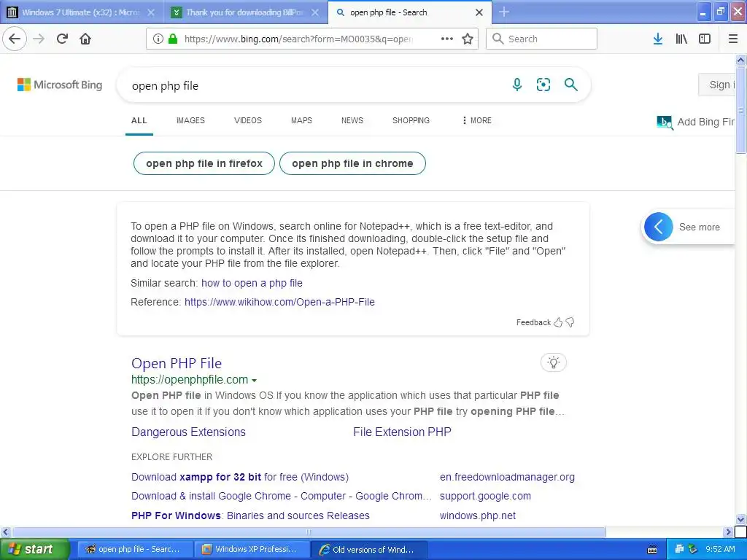Open a new browser tab with plus

point(504,12)
